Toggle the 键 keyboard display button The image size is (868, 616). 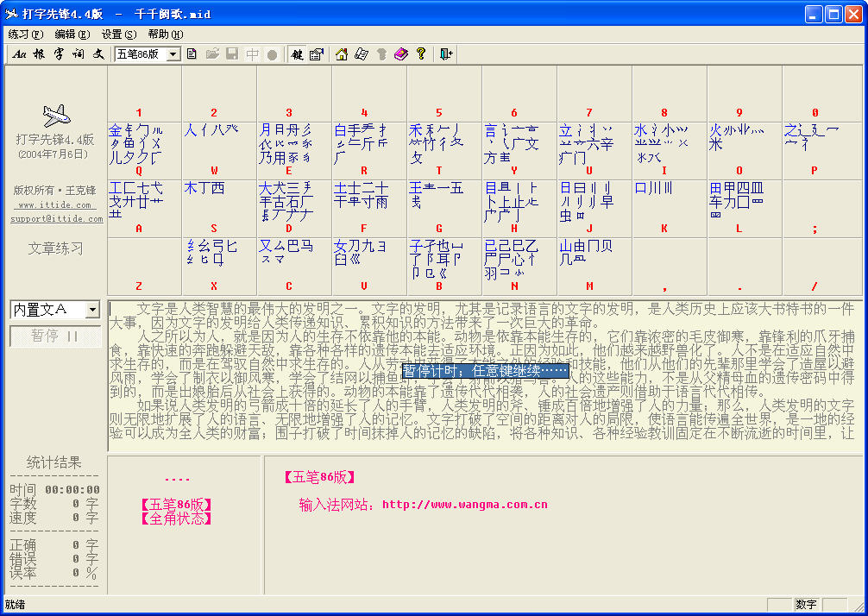297,54
